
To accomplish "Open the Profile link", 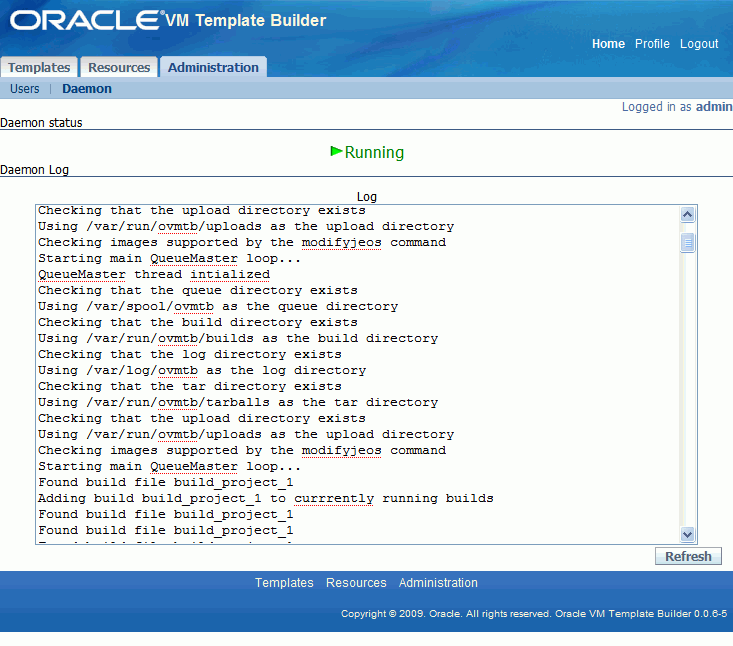I will [652, 44].
